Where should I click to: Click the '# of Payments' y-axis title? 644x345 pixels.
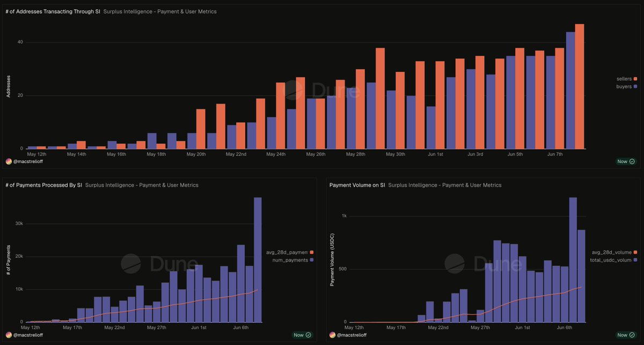coord(8,260)
